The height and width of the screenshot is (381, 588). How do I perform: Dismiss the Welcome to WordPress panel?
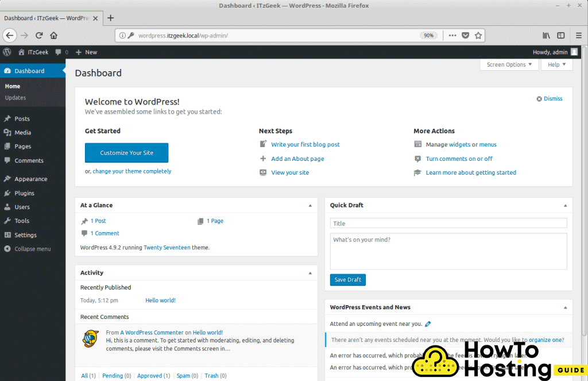click(549, 98)
